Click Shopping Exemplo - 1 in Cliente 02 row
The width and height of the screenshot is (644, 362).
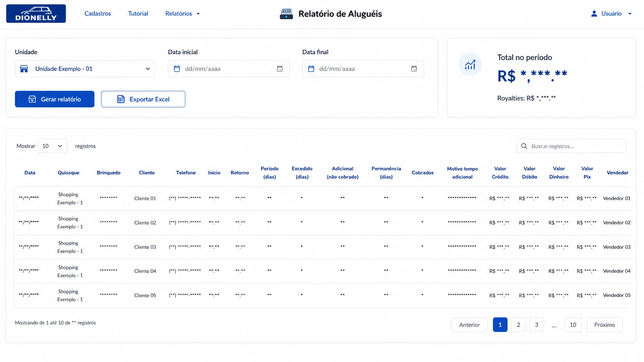[x=70, y=223]
